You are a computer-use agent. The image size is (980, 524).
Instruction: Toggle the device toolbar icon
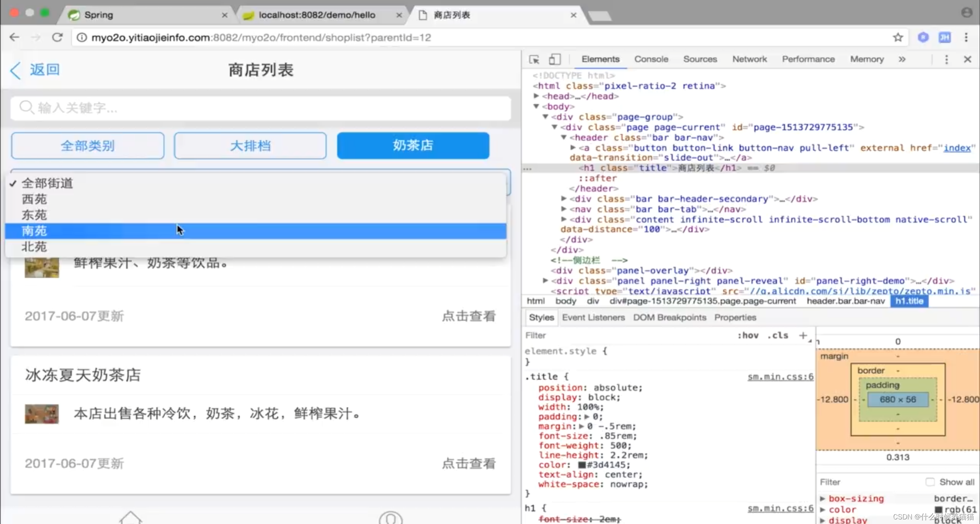click(x=555, y=59)
